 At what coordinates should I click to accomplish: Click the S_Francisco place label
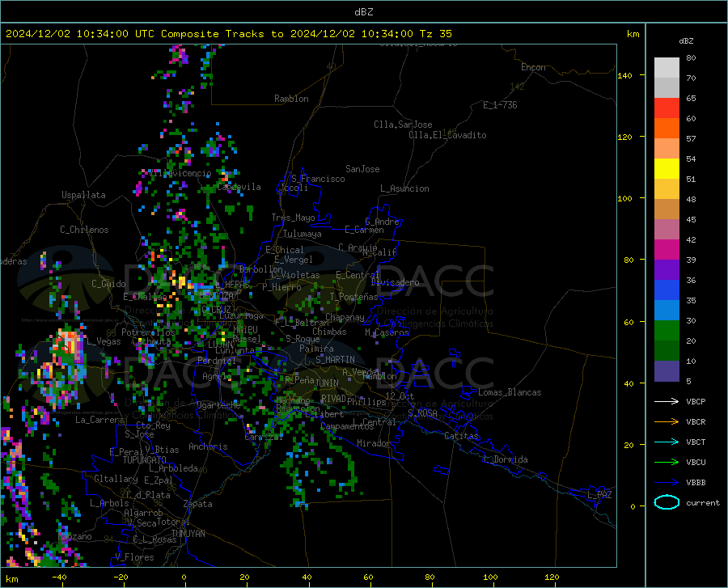(x=318, y=179)
